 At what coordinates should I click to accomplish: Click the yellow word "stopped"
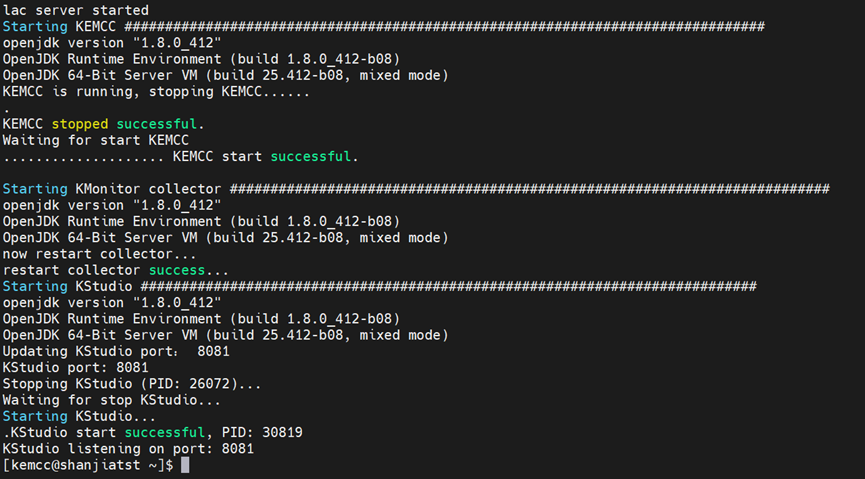coord(79,124)
